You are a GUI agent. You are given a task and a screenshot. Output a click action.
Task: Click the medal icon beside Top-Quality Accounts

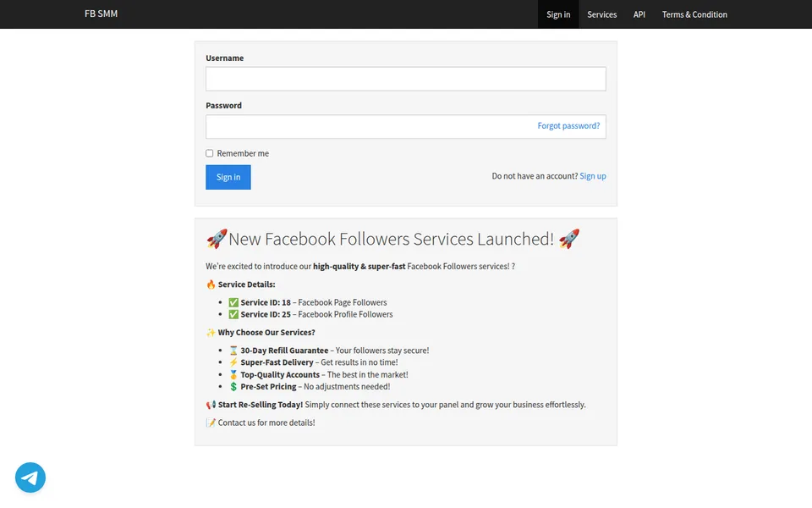point(233,375)
